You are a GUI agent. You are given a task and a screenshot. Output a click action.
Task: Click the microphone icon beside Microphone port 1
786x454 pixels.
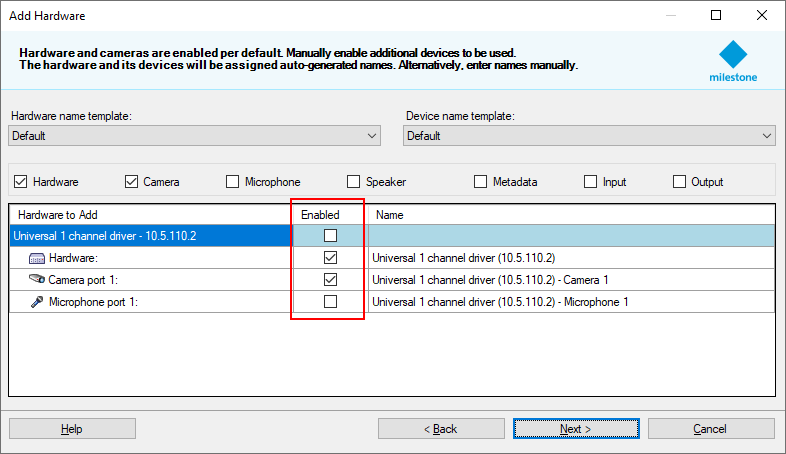[37, 302]
